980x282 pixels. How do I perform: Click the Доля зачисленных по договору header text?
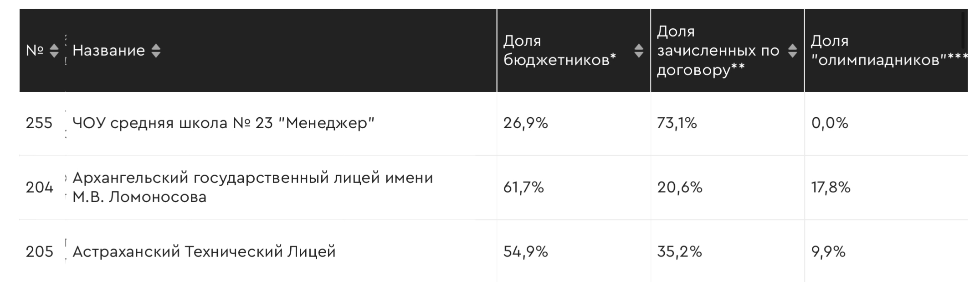[718, 51]
